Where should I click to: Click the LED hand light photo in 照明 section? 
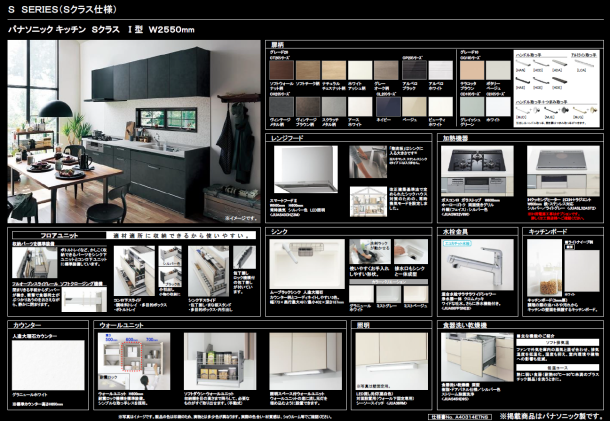392,361
